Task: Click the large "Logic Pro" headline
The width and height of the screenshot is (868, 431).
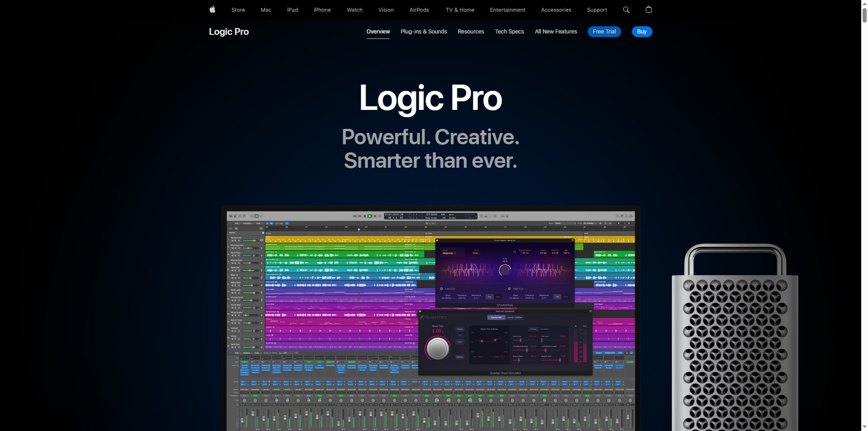Action: pyautogui.click(x=430, y=98)
